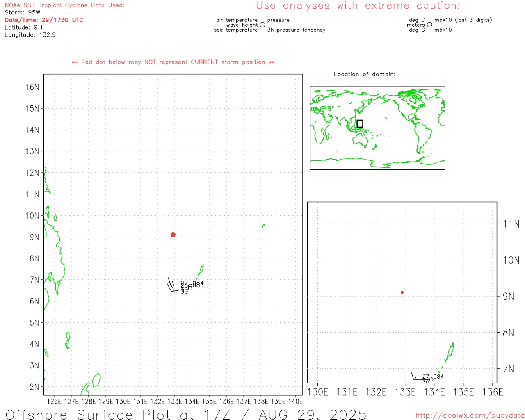525x420 pixels.
Task: Click the 'Use analyses with extreme caution!' warning
Action: coord(358,5)
